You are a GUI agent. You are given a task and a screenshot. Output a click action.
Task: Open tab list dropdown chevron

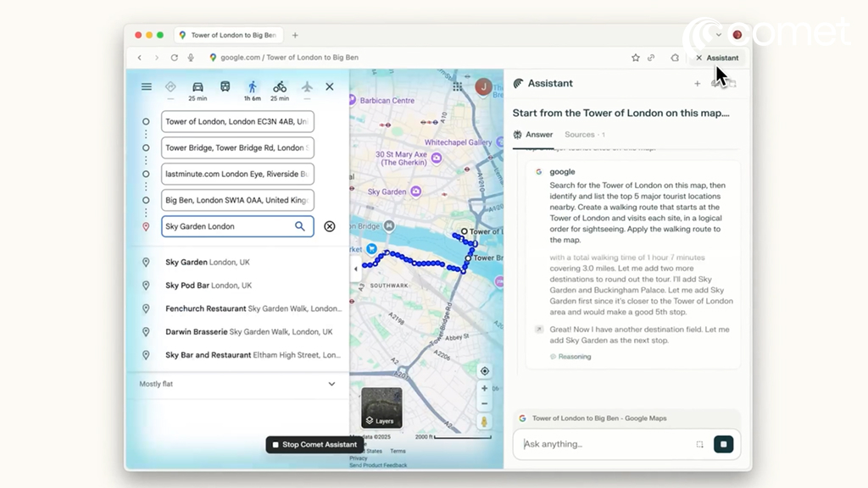coord(719,35)
